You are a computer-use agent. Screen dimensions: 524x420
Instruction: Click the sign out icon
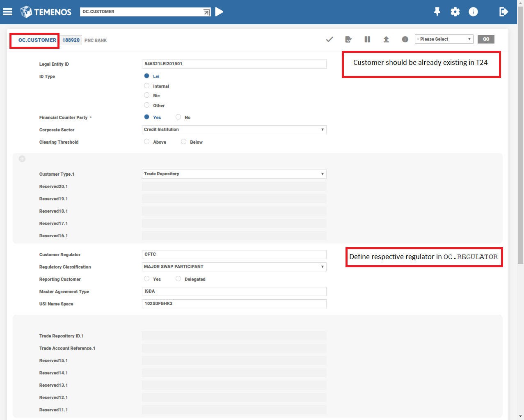pos(503,11)
